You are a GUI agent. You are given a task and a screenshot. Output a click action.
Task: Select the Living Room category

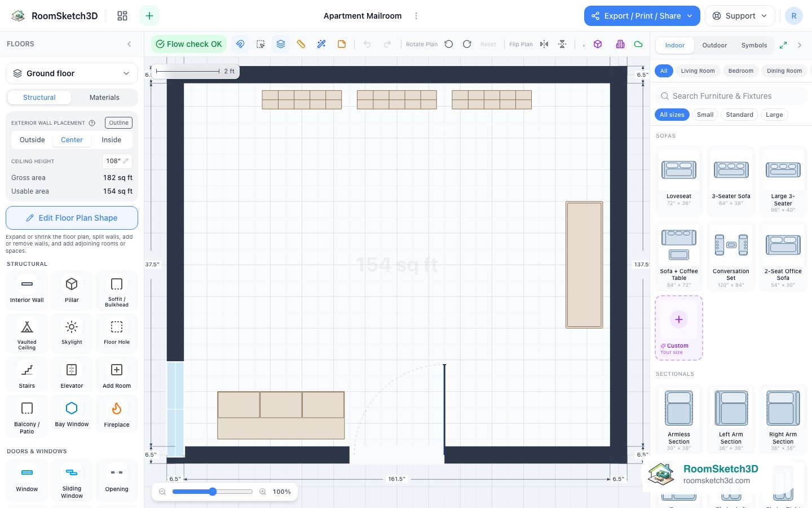coord(698,71)
